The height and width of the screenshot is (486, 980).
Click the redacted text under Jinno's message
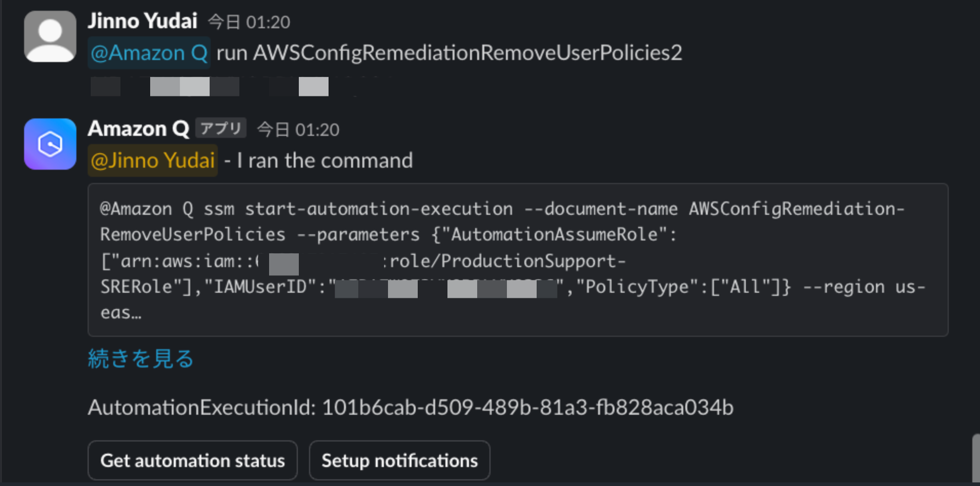[x=210, y=87]
